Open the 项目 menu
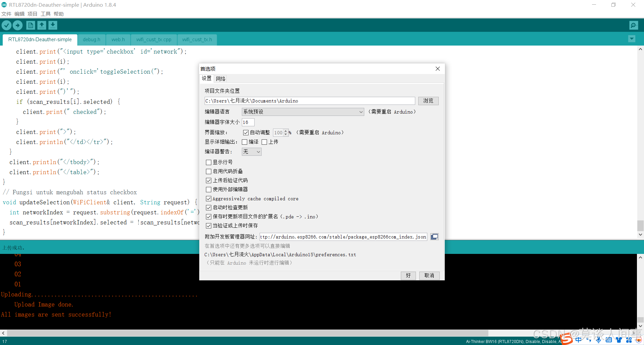This screenshot has width=644, height=345. pos(33,14)
